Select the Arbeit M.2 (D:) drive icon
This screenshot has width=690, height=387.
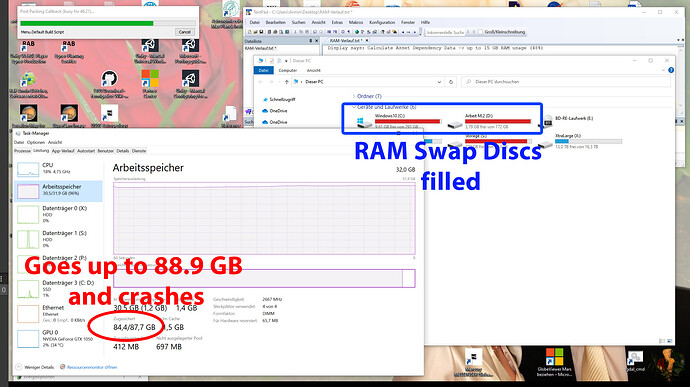pyautogui.click(x=455, y=125)
